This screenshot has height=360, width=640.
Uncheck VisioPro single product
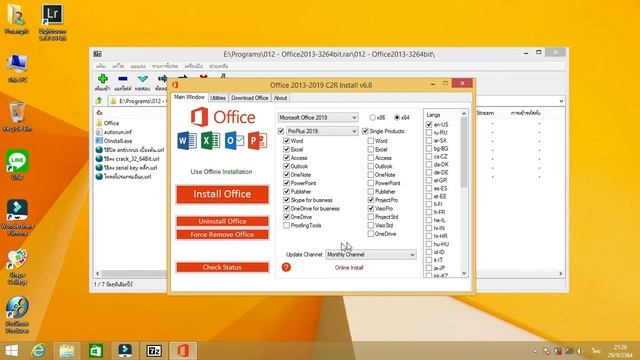(x=371, y=209)
